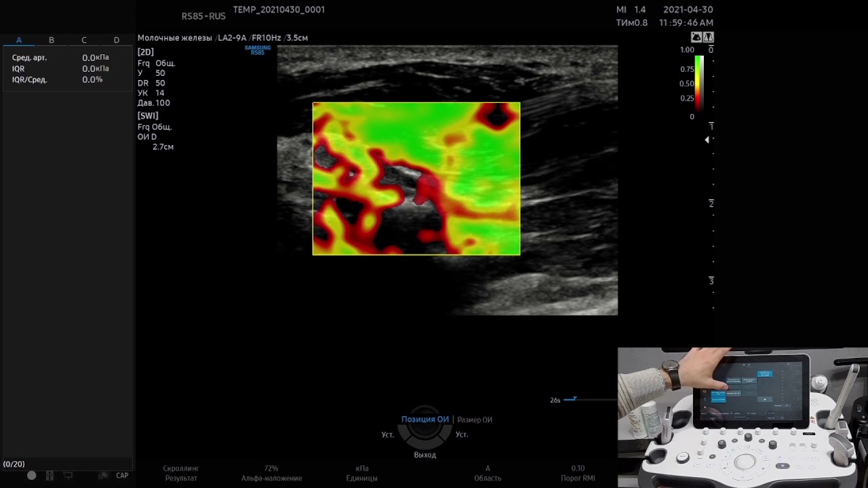
Task: Switch to measurement tab C
Action: coord(84,41)
